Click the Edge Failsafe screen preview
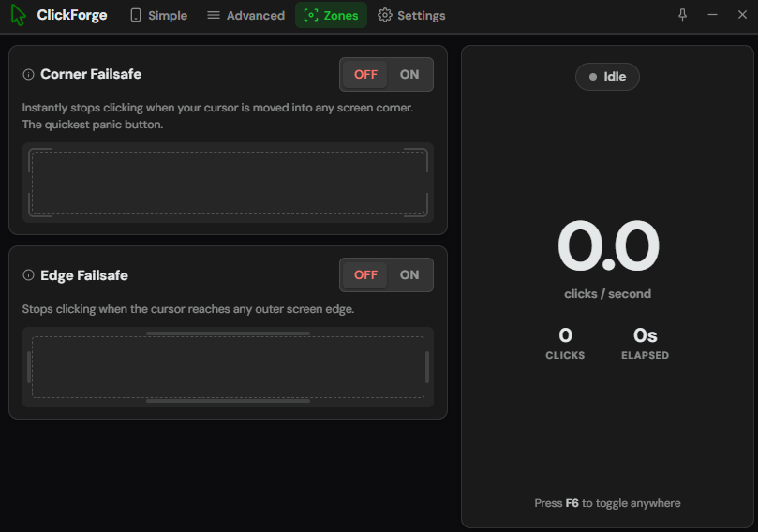Screen dimensions: 758x532 click(228, 367)
